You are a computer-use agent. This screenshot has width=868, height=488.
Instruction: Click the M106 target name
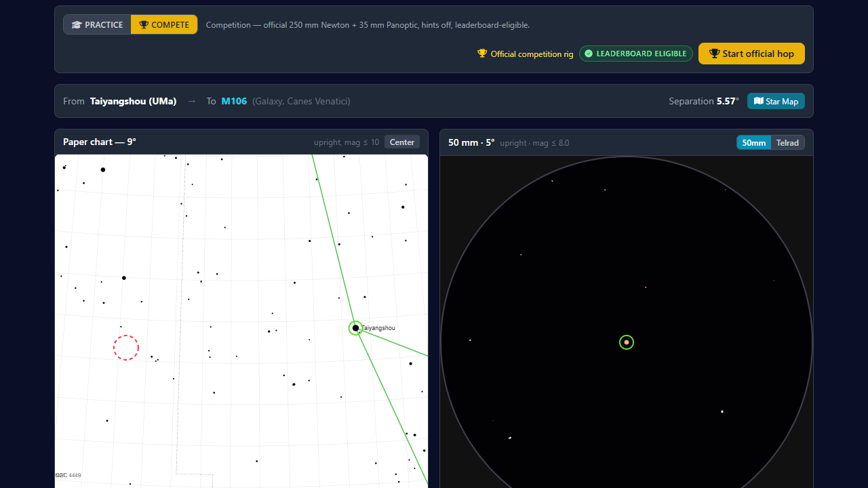click(234, 101)
